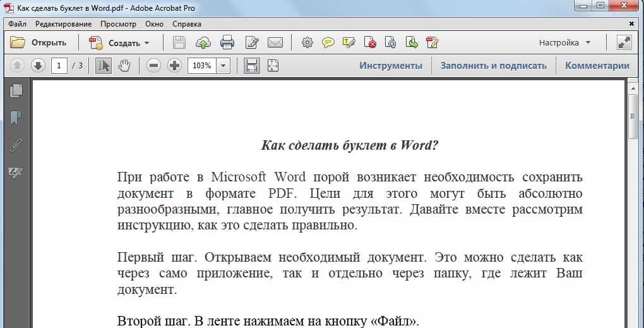
Task: Zoom in with the plus button
Action: (x=175, y=65)
